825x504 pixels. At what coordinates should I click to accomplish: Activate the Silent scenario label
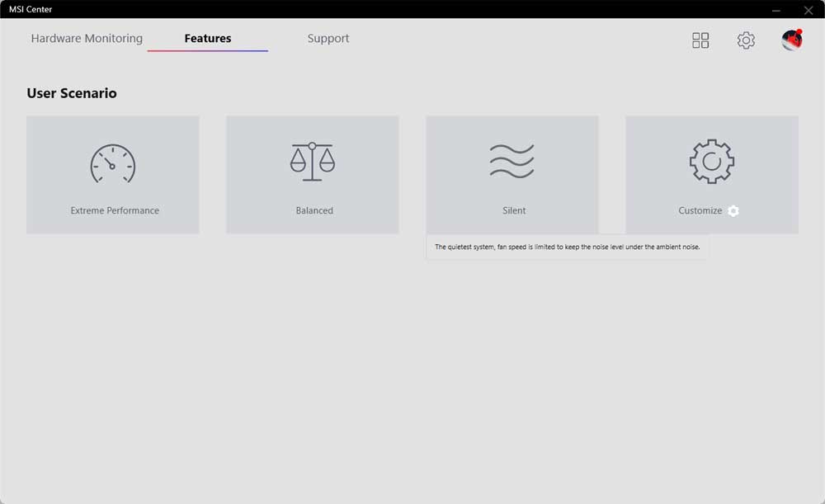(x=514, y=210)
